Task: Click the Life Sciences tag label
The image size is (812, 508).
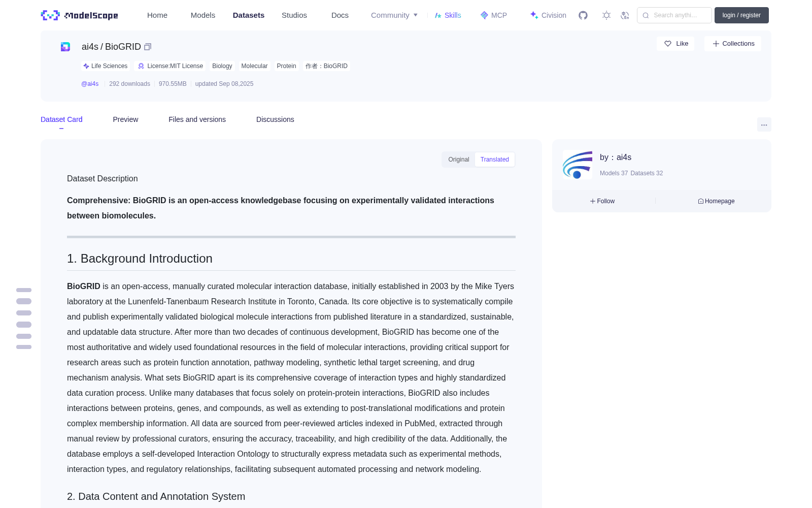Action: (x=109, y=66)
